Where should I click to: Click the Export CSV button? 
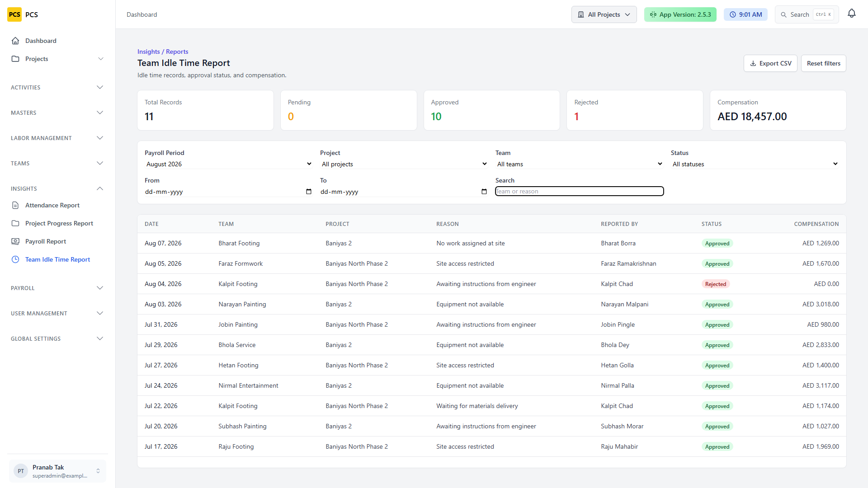point(770,63)
